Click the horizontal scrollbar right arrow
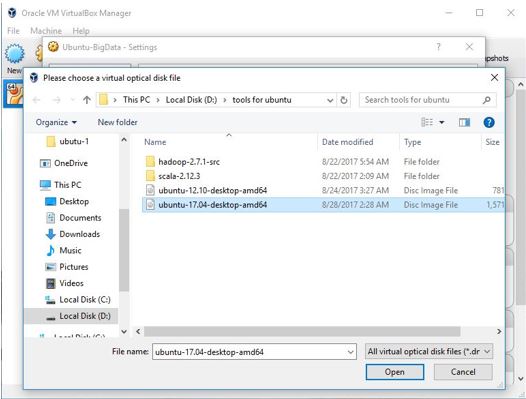The height and width of the screenshot is (399, 526). (x=499, y=332)
